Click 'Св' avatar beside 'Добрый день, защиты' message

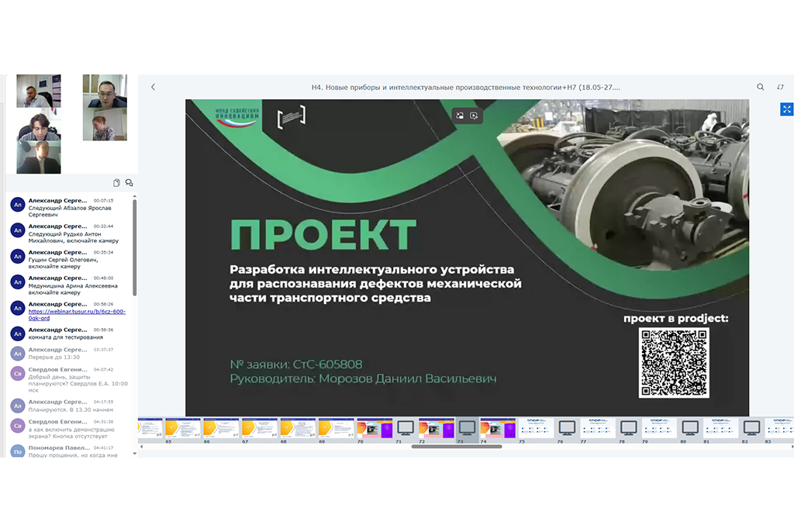tap(18, 374)
